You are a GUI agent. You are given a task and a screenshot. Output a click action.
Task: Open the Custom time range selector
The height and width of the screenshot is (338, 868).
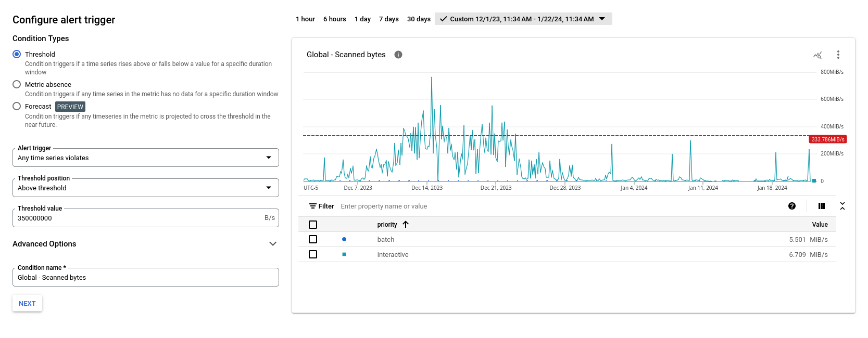[x=523, y=19]
